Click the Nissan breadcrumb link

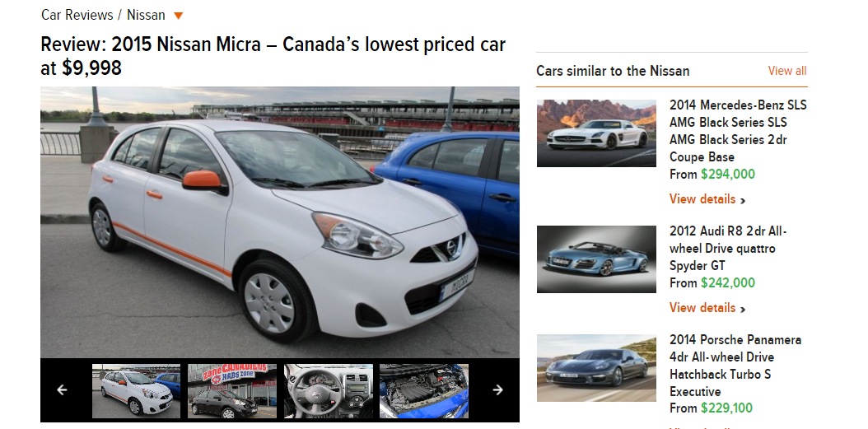click(x=146, y=15)
